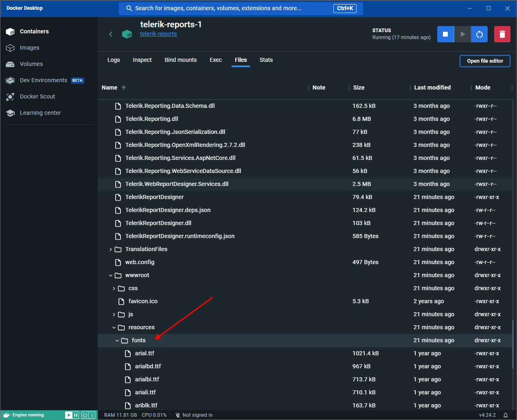The height and width of the screenshot is (420, 517).
Task: Expand the TranslationFiles folder
Action: click(111, 249)
